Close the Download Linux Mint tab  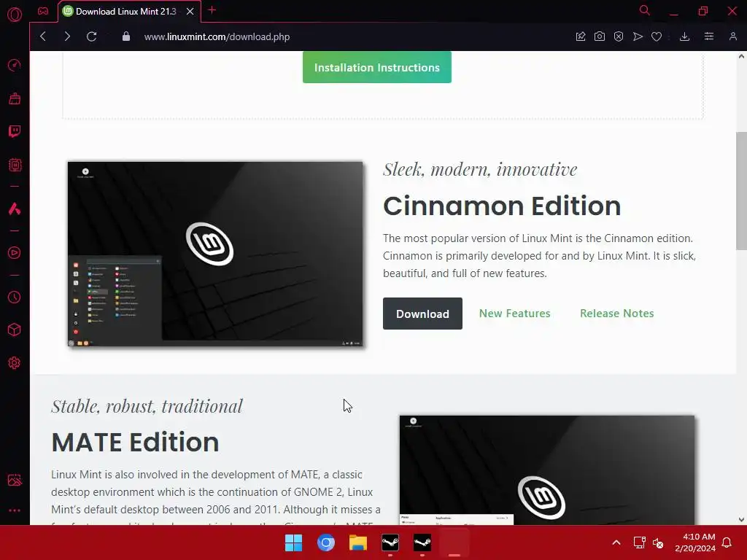(190, 12)
